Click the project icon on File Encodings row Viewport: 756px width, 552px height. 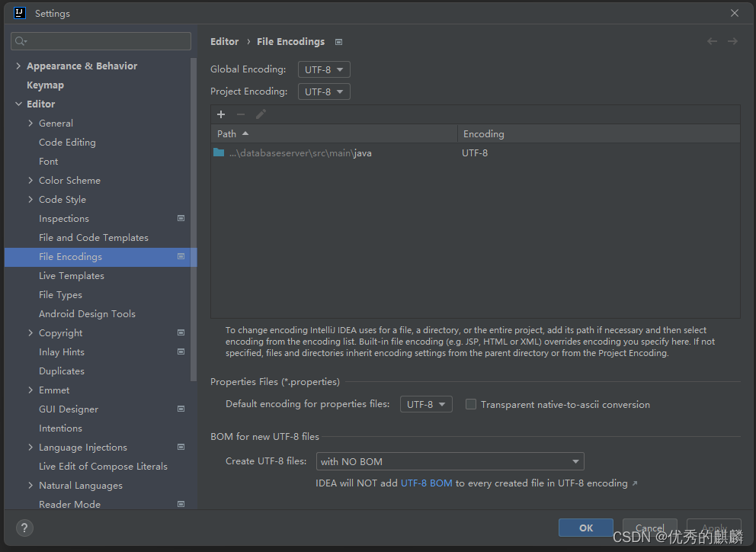[x=181, y=257]
